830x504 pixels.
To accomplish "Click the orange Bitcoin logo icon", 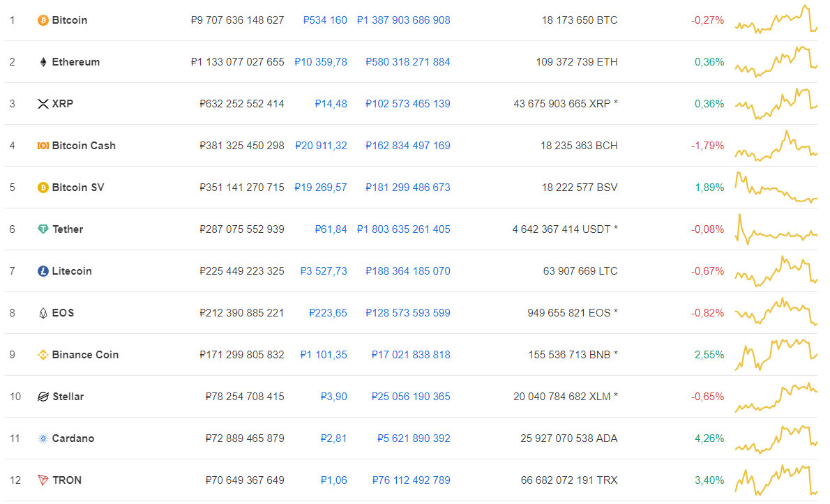I will [43, 20].
